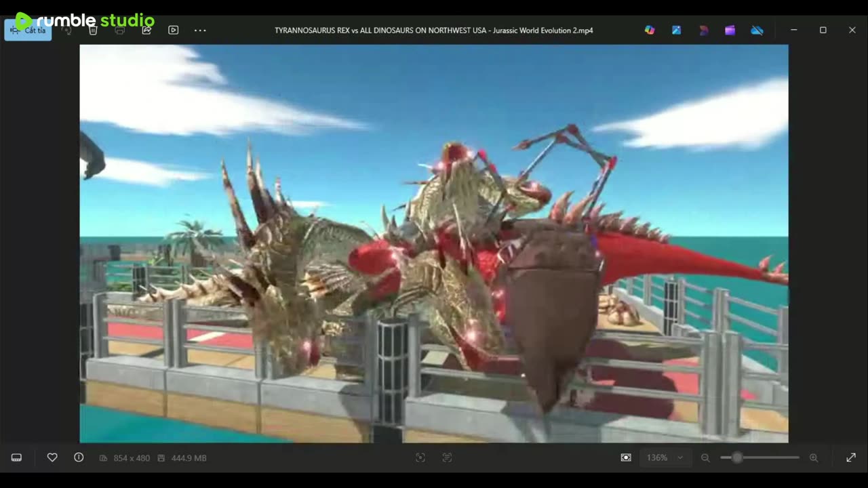Viewport: 868px width, 488px height.
Task: Click the rotate icon in the toolbar
Action: (x=67, y=30)
